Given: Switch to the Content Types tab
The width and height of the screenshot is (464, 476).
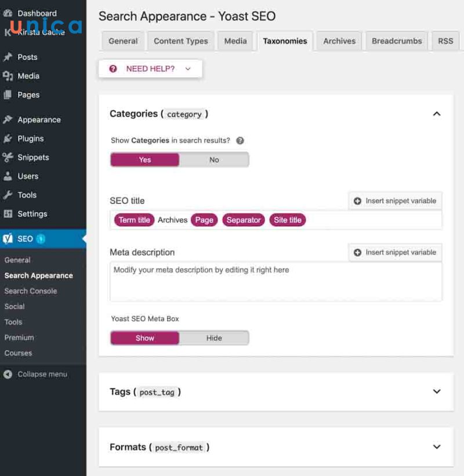Looking at the screenshot, I should tap(180, 41).
